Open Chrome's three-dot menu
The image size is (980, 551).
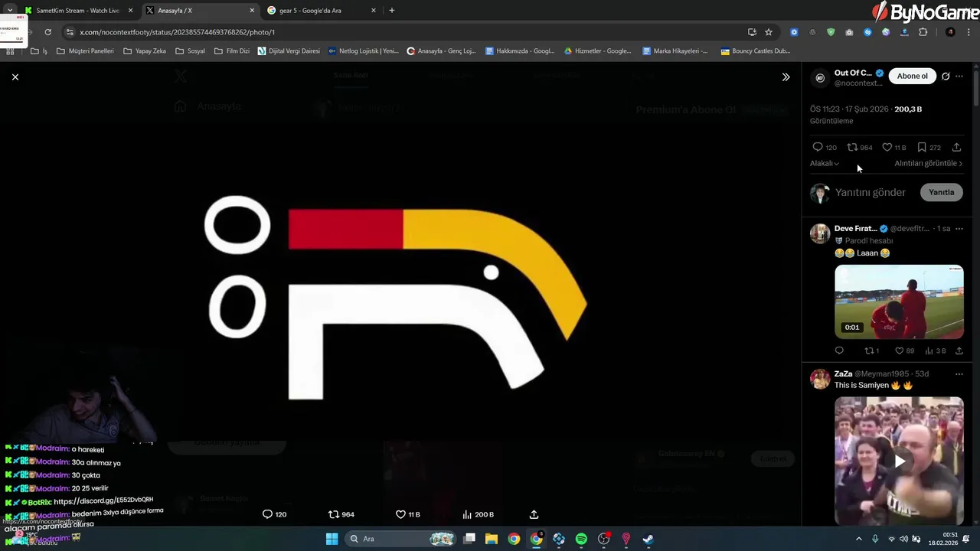968,32
